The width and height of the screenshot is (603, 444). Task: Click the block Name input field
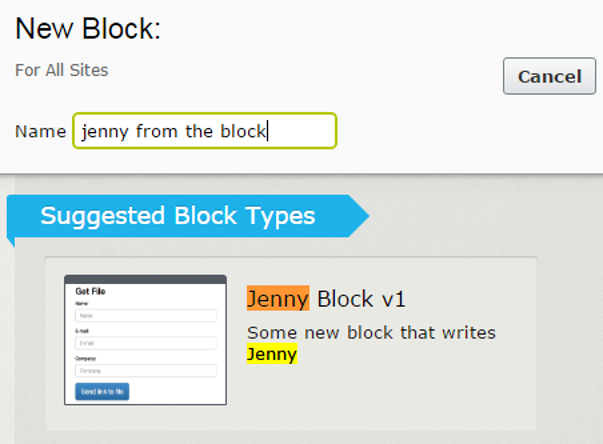click(x=205, y=131)
